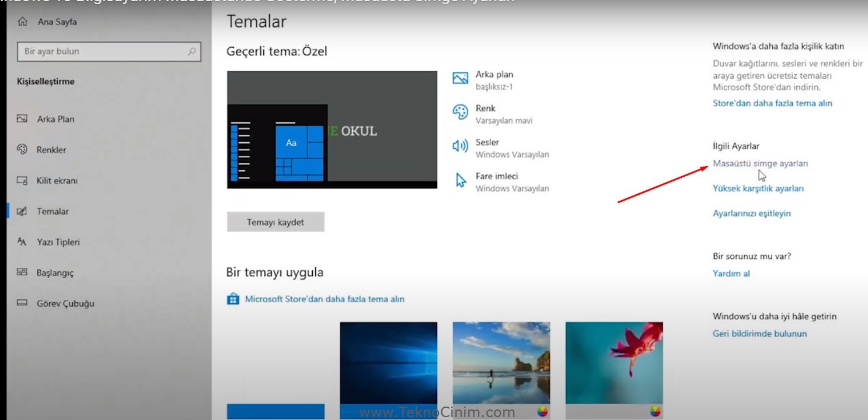The image size is (868, 420).
Task: Select the Arka Plan sidebar icon
Action: [x=22, y=119]
